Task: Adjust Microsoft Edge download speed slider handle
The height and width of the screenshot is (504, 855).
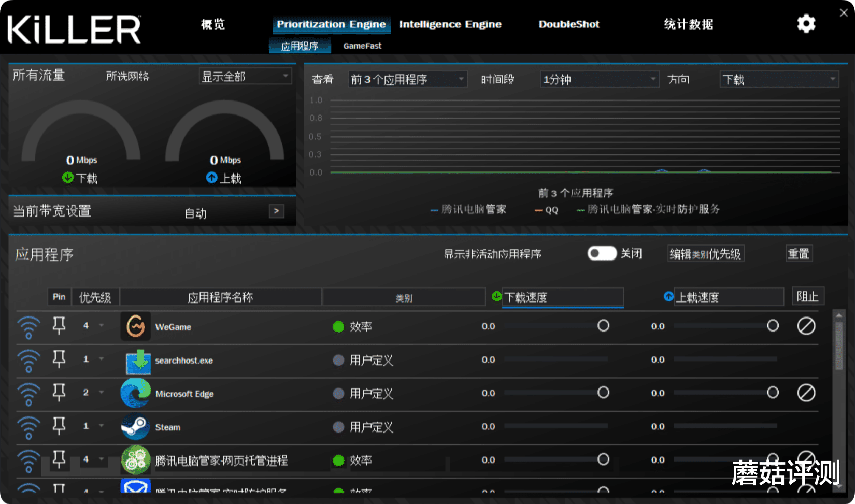Action: tap(603, 392)
